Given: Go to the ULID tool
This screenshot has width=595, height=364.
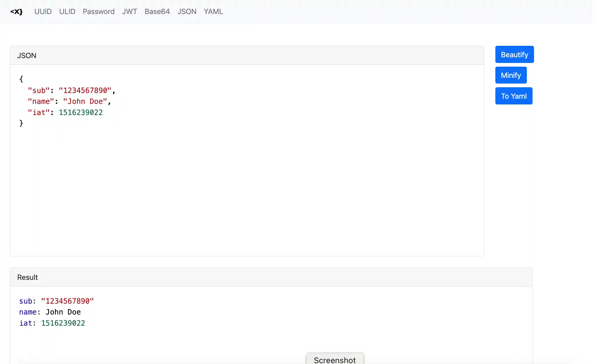Looking at the screenshot, I should pos(67,11).
